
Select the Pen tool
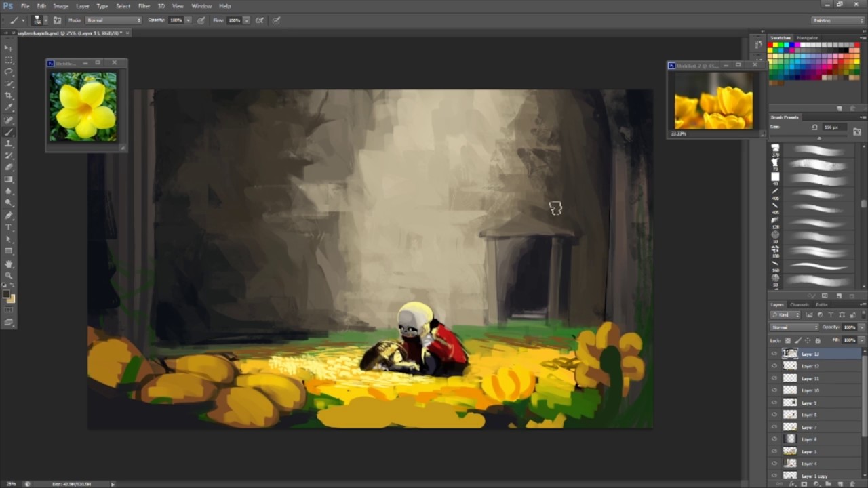point(9,216)
